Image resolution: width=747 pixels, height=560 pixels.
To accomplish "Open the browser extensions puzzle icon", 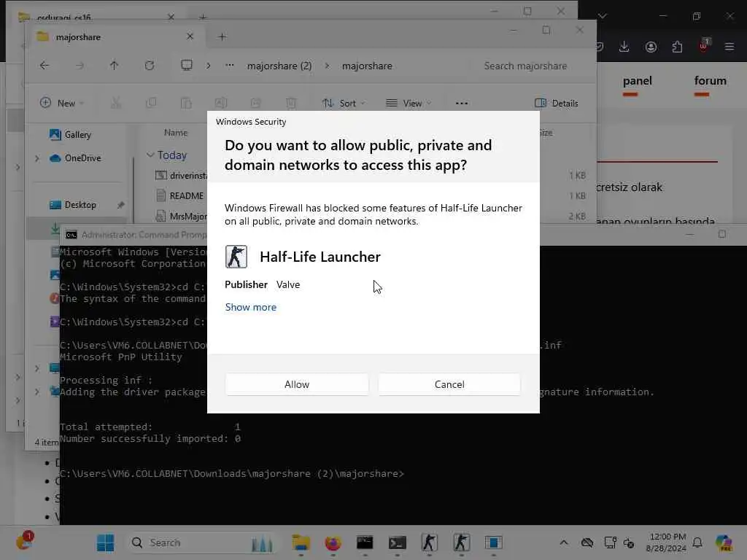I will [677, 47].
